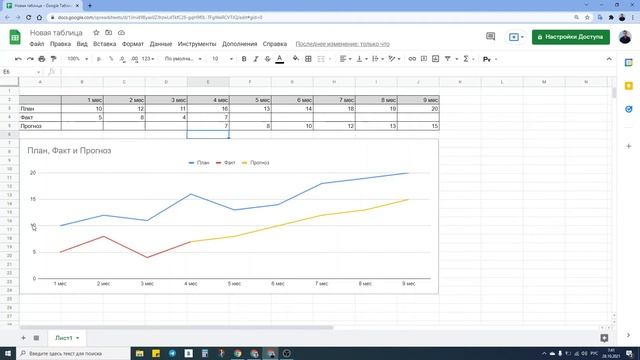Click the cloud save status icon
The image size is (640, 360).
click(x=121, y=33)
